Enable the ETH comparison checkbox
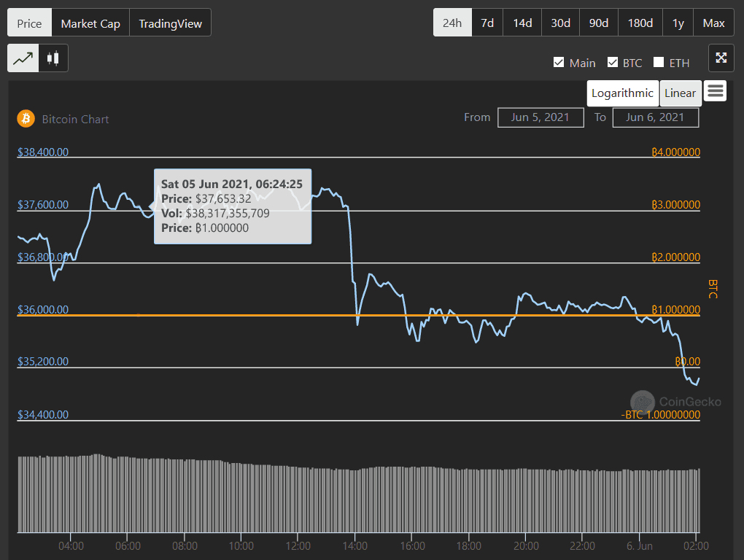The width and height of the screenshot is (744, 560). (659, 63)
